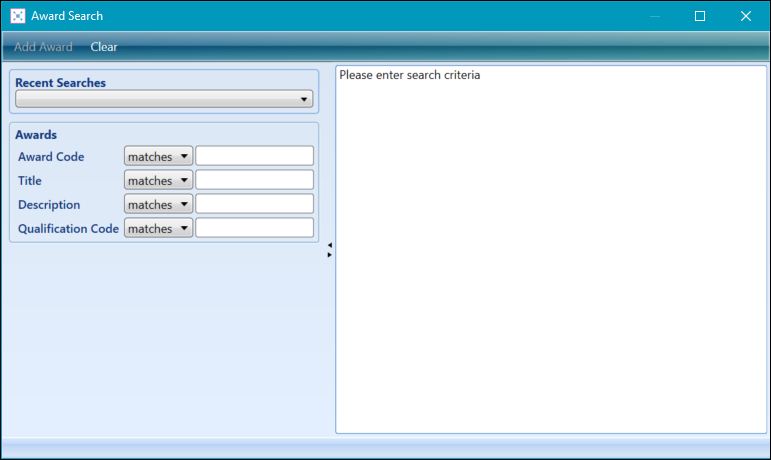
Task: Click the Description label
Action: click(x=49, y=205)
